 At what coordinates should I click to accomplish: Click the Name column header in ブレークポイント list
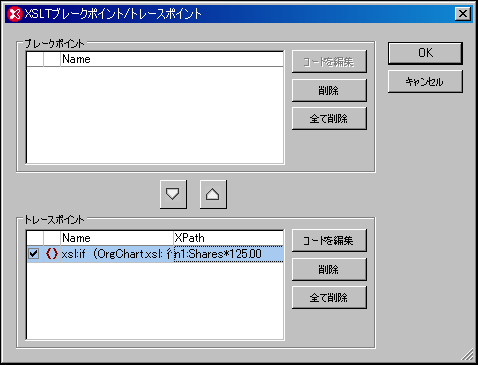172,59
